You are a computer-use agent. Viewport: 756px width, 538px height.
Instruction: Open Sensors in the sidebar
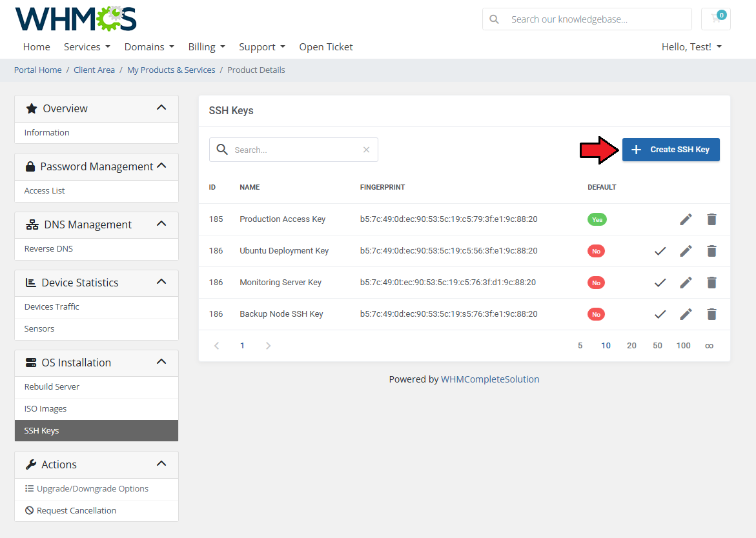tap(96, 328)
